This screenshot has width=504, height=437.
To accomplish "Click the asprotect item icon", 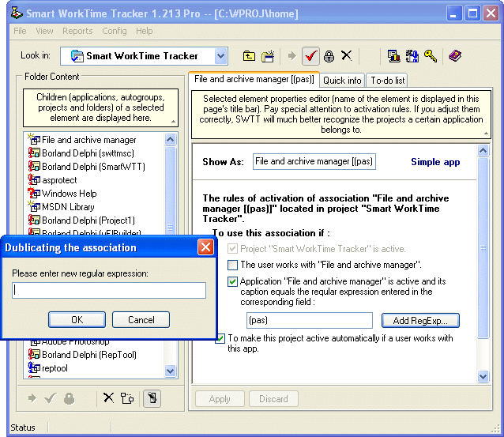I will pos(34,179).
